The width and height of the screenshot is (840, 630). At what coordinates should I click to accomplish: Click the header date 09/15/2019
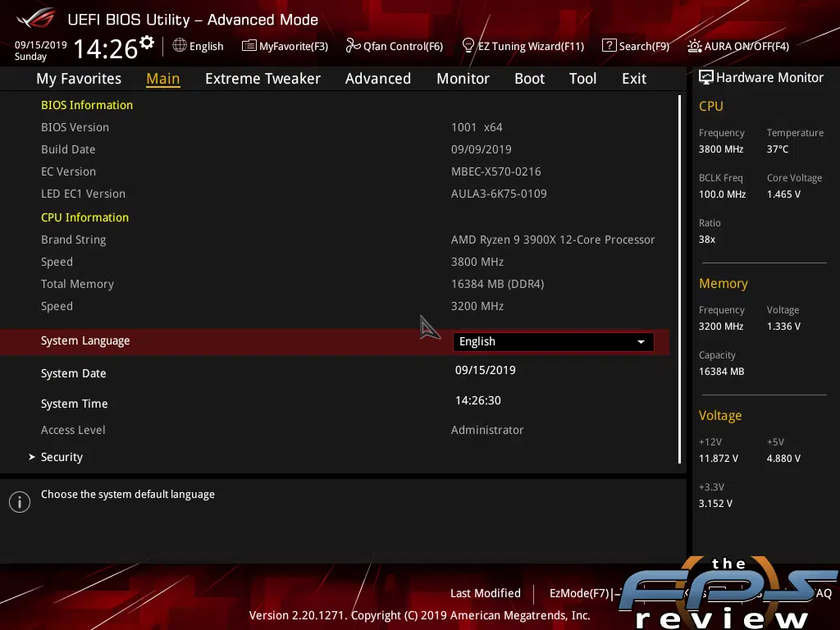tap(41, 45)
